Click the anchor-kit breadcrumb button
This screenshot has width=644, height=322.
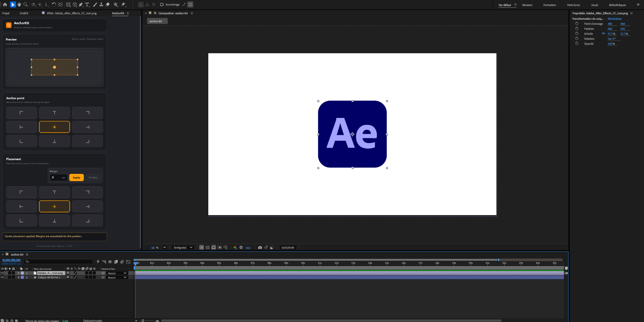coord(157,21)
